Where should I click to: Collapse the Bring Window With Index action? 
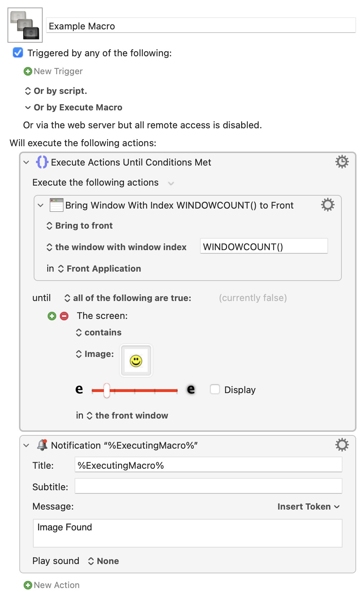(40, 205)
